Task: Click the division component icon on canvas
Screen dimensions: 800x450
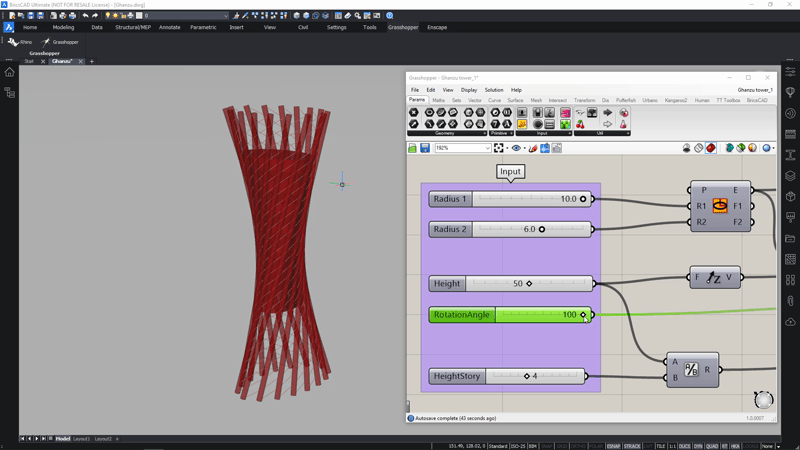Action: (x=692, y=370)
